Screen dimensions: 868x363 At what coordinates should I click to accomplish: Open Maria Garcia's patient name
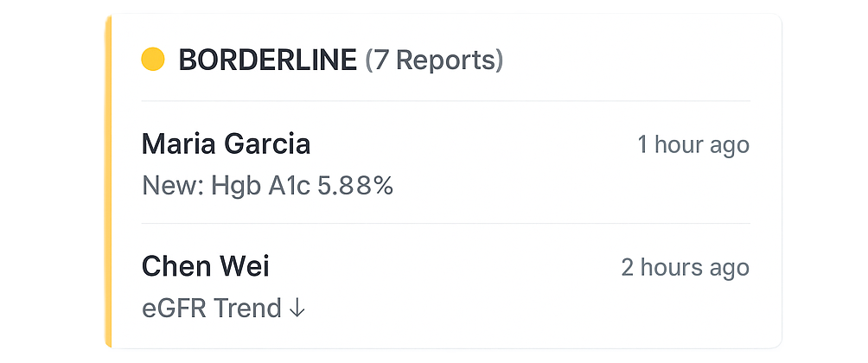pos(226,143)
